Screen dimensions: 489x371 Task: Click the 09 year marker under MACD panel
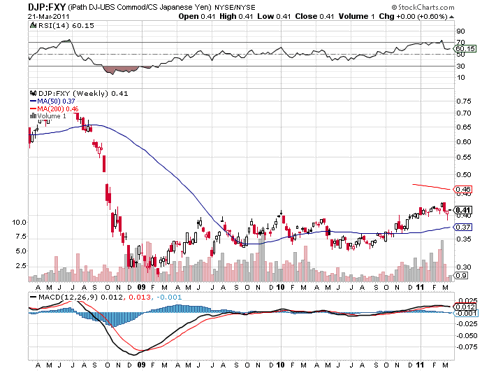pyautogui.click(x=141, y=365)
